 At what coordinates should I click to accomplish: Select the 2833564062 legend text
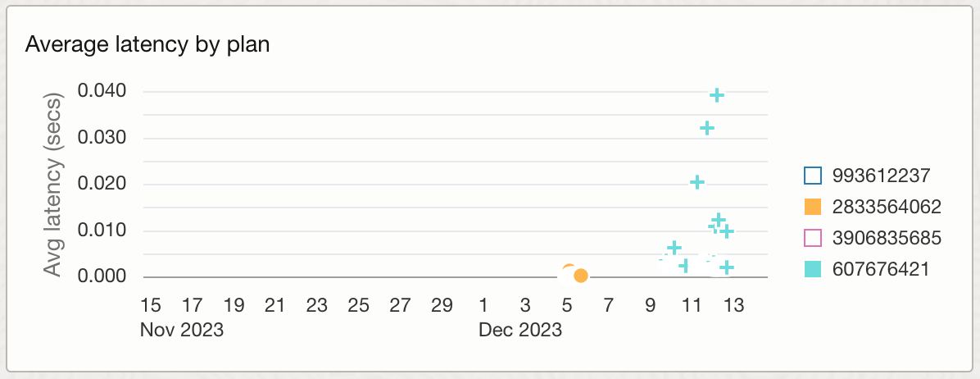[886, 206]
